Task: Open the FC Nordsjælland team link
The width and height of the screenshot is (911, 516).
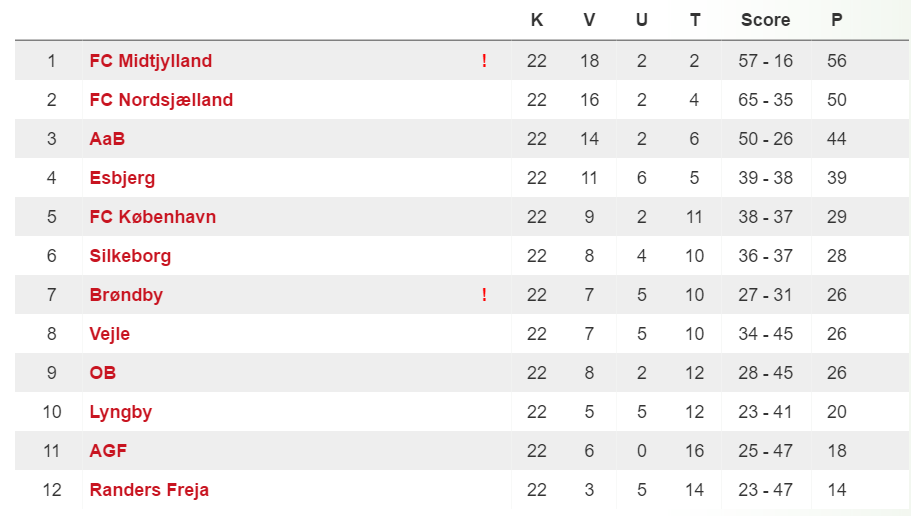Action: click(161, 100)
